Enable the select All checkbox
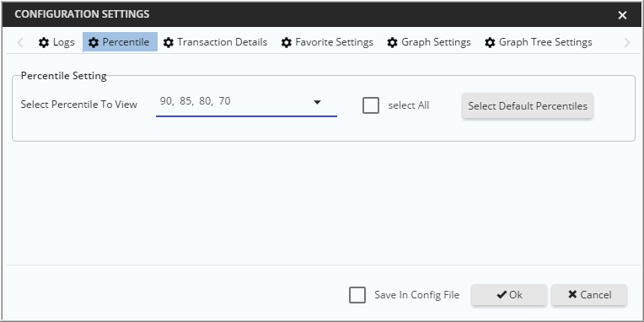Image resolution: width=644 pixels, height=322 pixels. tap(370, 105)
